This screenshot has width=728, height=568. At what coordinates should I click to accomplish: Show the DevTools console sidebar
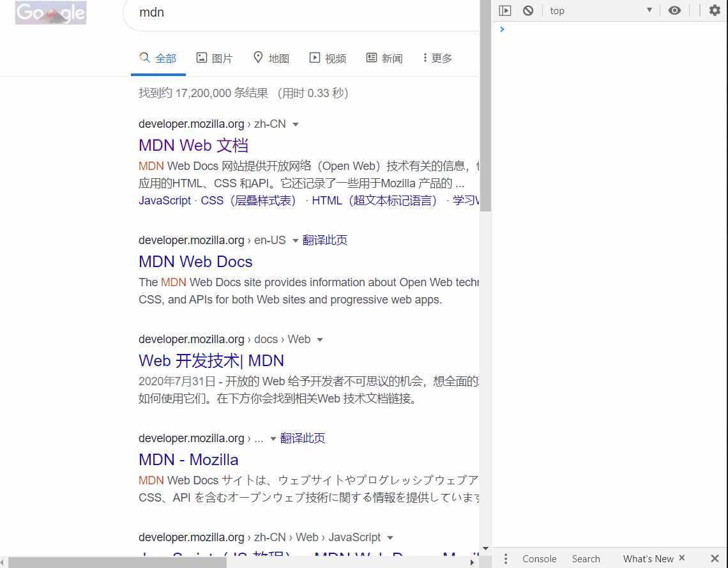[x=504, y=11]
